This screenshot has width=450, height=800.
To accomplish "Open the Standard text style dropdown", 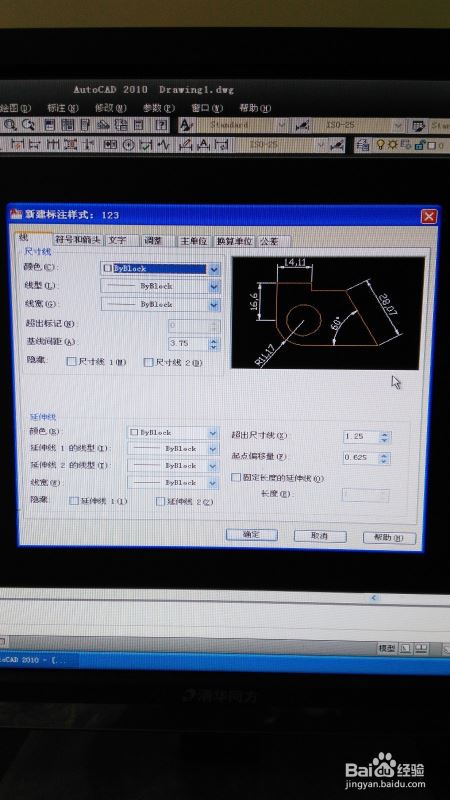I will [282, 125].
